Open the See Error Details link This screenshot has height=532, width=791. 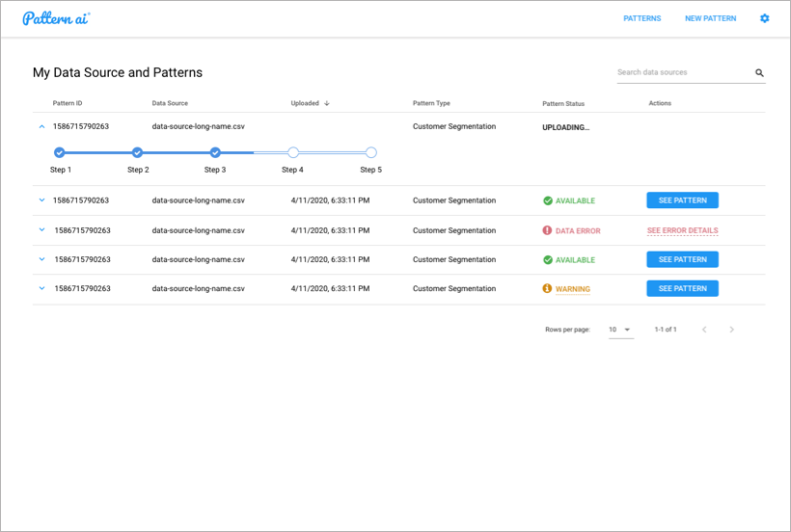[682, 231]
